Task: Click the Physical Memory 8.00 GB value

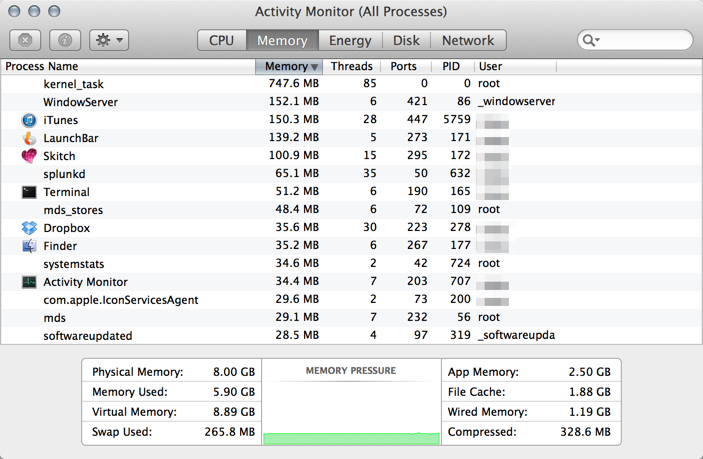Action: (x=234, y=372)
